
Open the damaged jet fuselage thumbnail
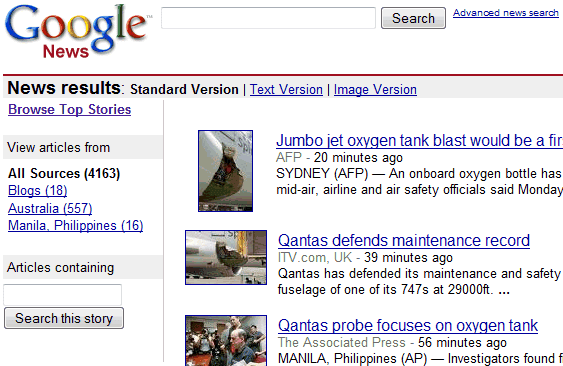tap(225, 171)
